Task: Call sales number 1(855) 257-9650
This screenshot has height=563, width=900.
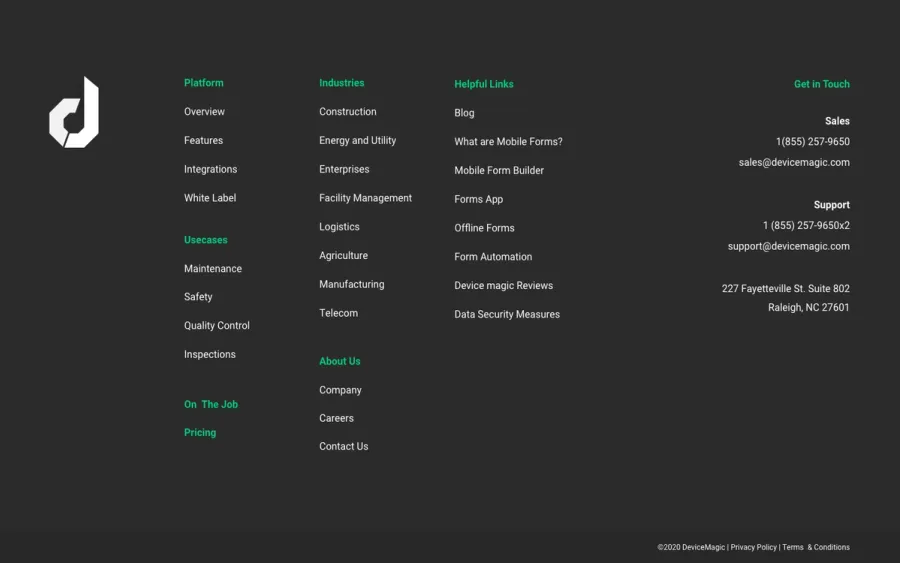Action: tap(813, 141)
